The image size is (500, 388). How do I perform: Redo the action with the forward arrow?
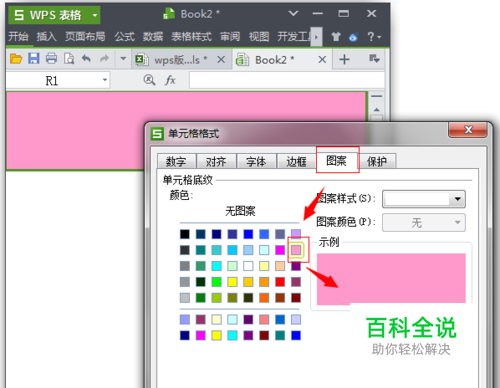coord(104,59)
